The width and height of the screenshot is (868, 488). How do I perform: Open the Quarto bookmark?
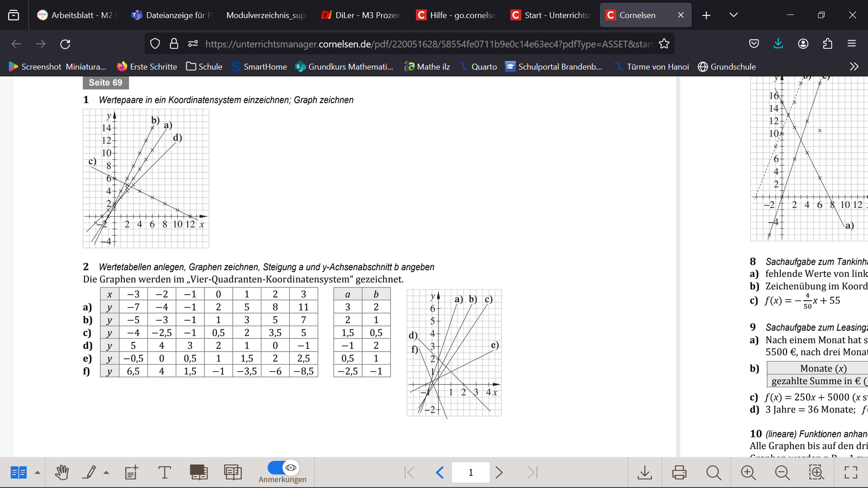(x=478, y=67)
